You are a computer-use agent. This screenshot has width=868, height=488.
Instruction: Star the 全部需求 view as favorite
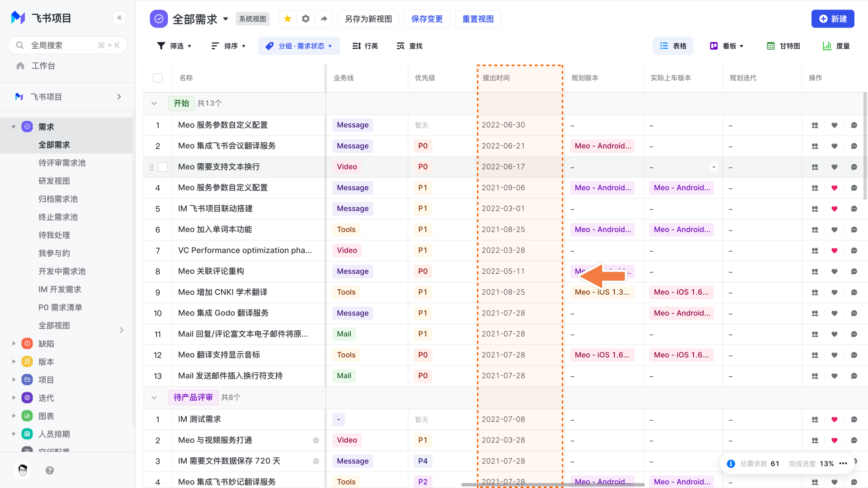[x=288, y=19]
